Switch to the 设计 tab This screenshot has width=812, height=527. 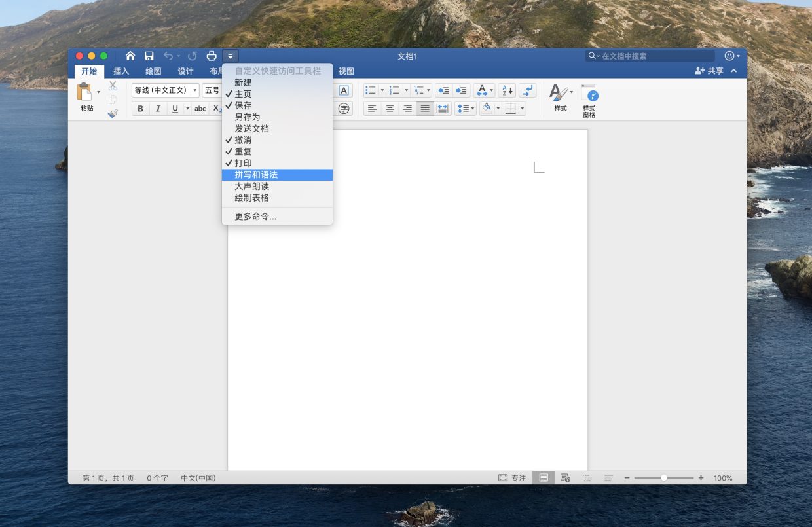185,71
